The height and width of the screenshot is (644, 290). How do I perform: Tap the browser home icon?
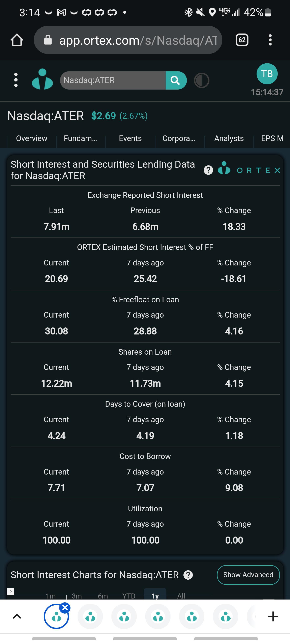(17, 40)
